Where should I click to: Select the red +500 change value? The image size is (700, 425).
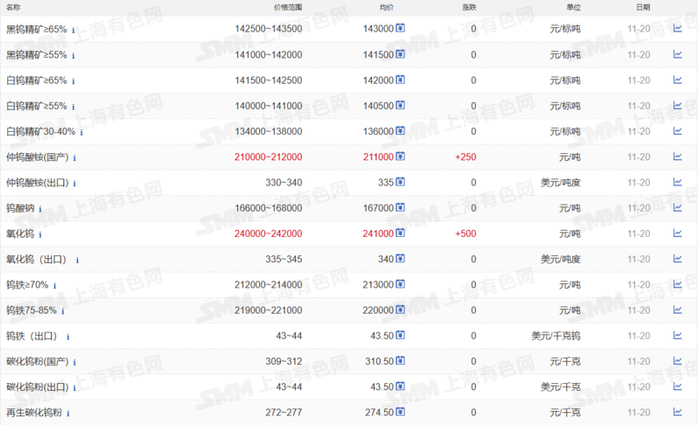click(x=466, y=233)
